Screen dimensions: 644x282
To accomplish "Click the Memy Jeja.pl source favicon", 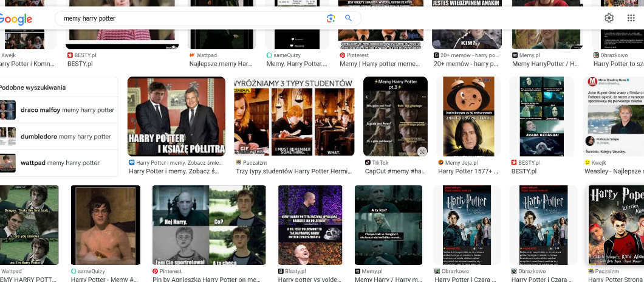I will (440, 163).
